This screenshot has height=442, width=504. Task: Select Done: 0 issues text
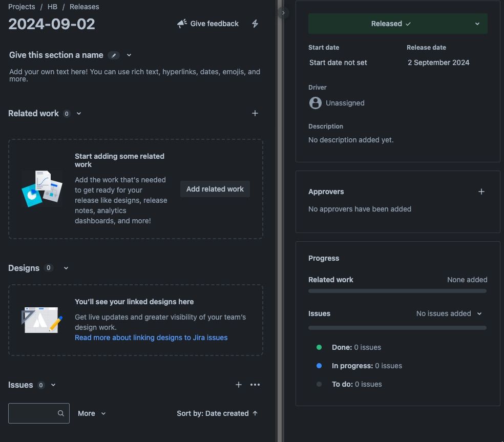356,347
